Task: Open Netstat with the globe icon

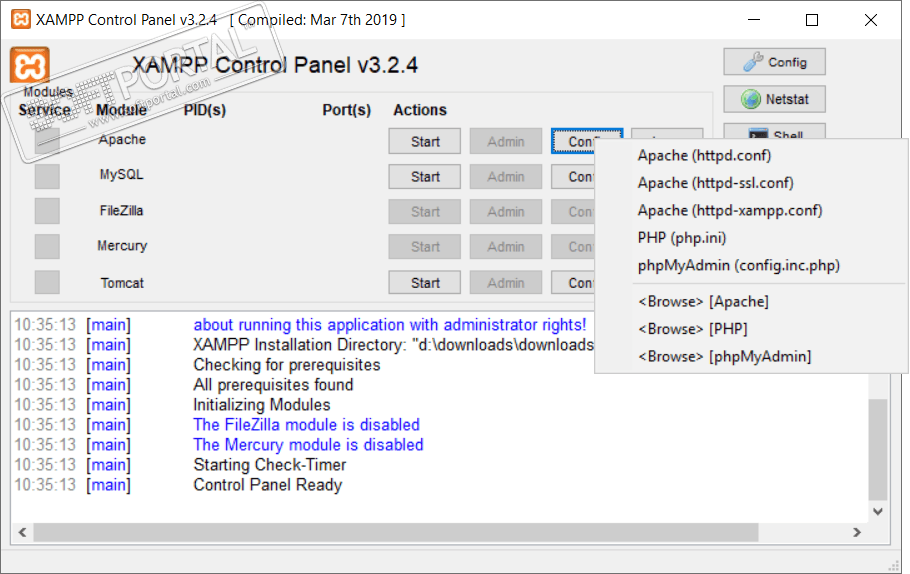Action: click(x=774, y=99)
